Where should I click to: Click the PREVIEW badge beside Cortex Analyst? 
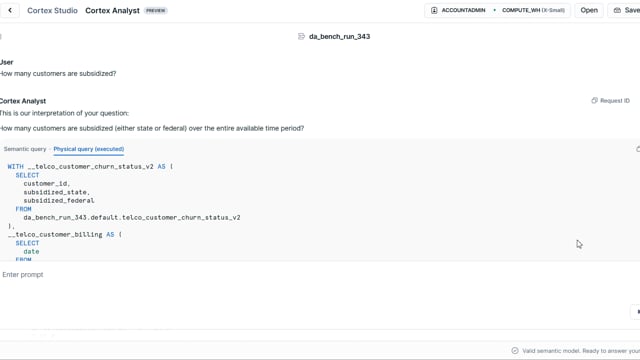pos(156,11)
